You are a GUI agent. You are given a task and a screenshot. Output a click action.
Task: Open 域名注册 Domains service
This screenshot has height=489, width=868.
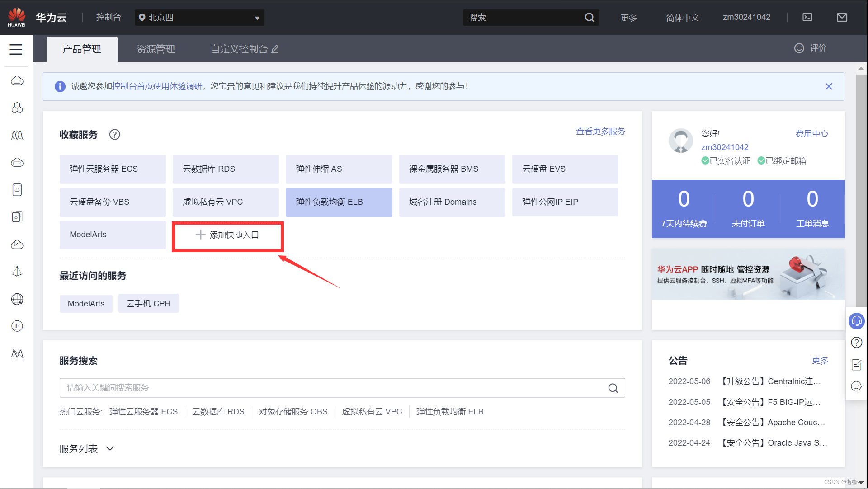coord(452,202)
